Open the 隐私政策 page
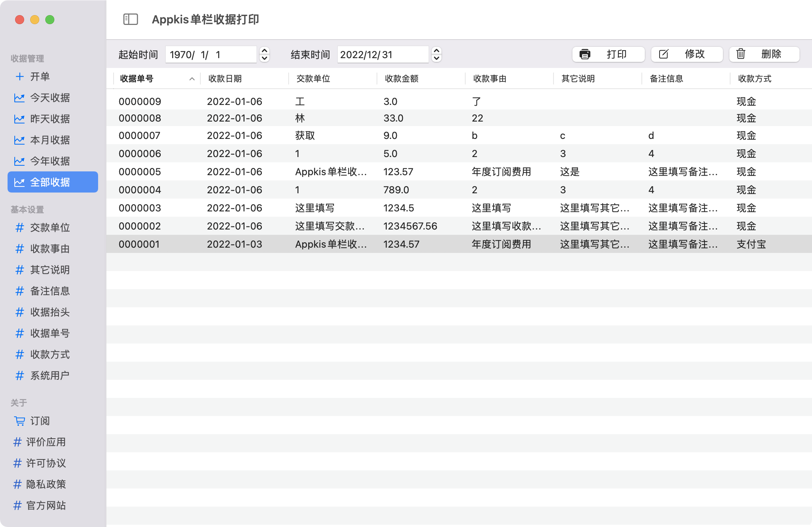 (x=53, y=484)
